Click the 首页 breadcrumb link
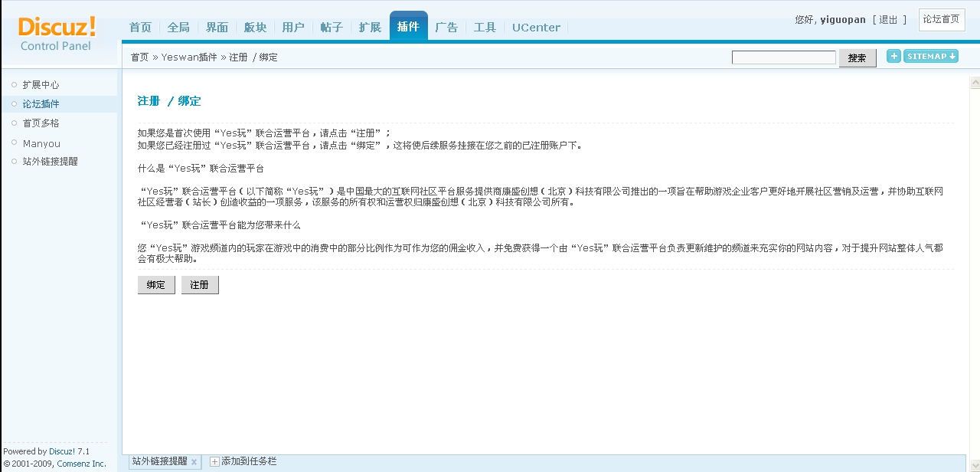The image size is (980, 472). [139, 57]
